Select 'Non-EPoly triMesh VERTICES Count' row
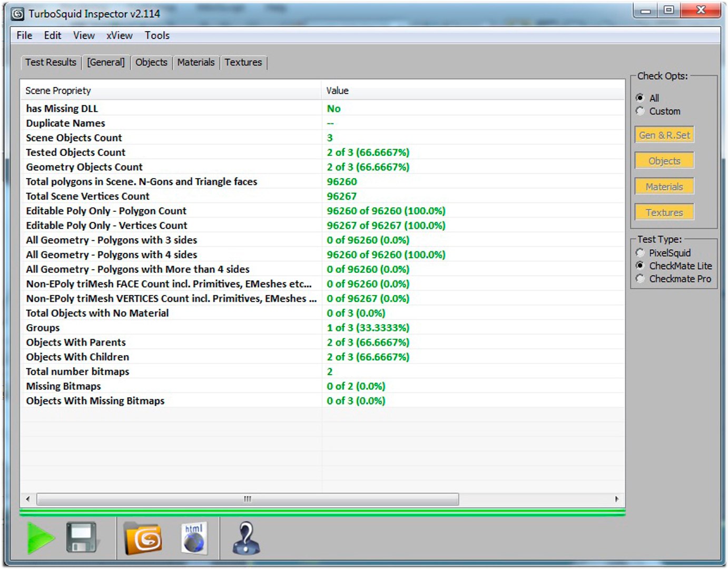The image size is (728, 569). 322,299
